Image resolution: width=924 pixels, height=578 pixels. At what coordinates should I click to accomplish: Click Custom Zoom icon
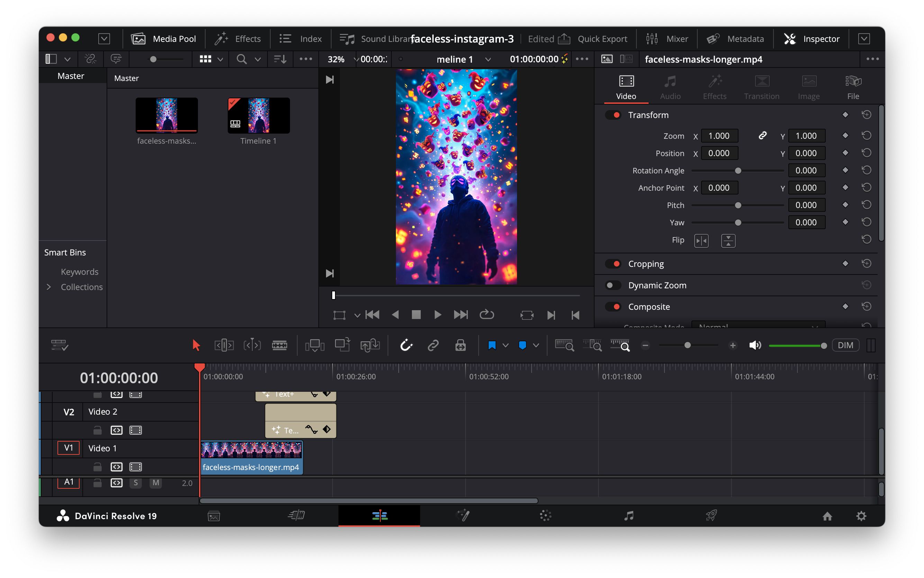[x=620, y=345]
